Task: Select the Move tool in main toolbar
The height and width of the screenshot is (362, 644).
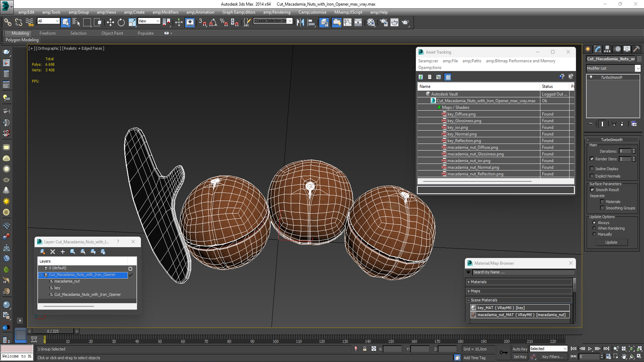Action: [x=110, y=22]
